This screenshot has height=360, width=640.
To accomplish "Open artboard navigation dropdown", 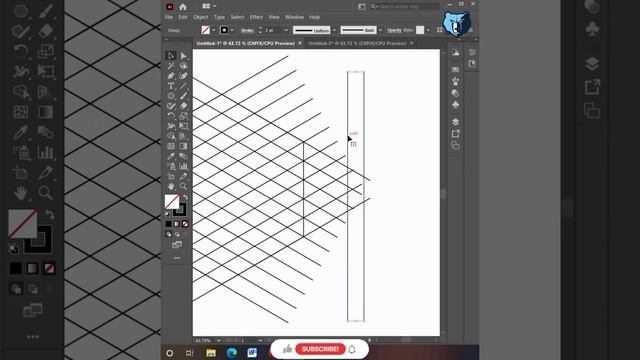I will click(260, 340).
